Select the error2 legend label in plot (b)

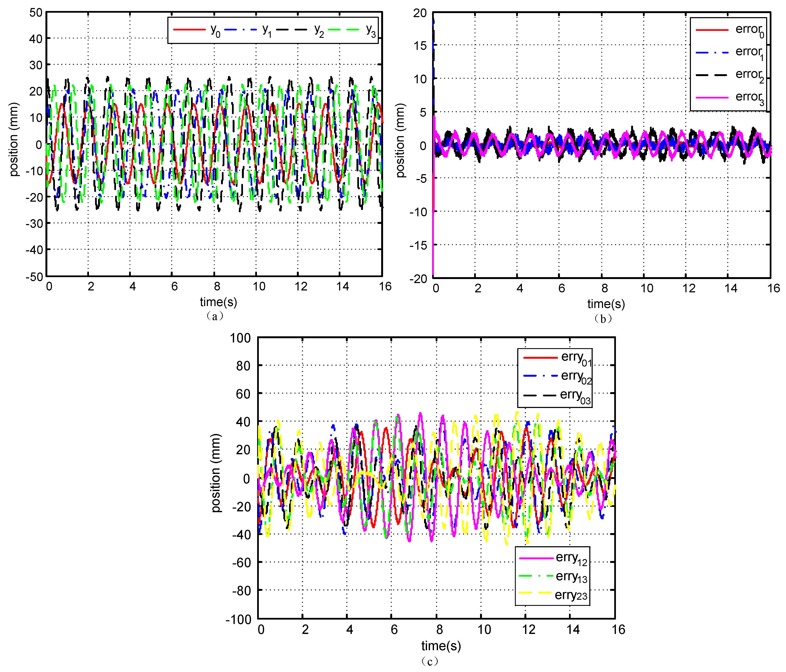pyautogui.click(x=750, y=75)
